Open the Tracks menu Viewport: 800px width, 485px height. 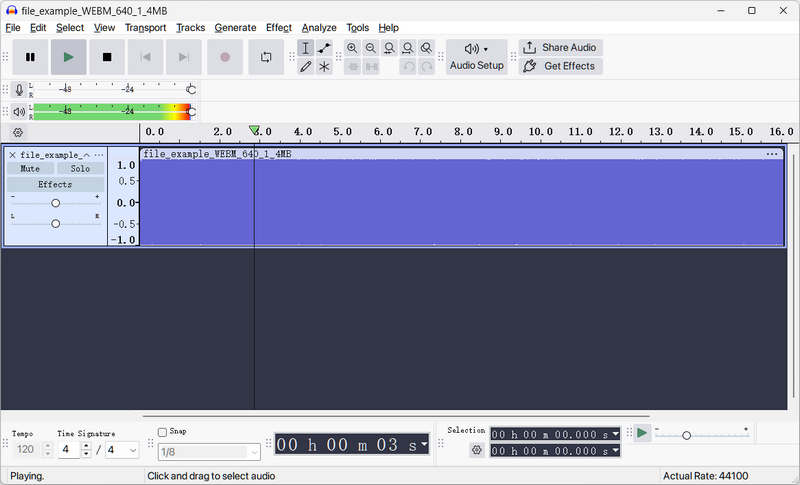[190, 28]
